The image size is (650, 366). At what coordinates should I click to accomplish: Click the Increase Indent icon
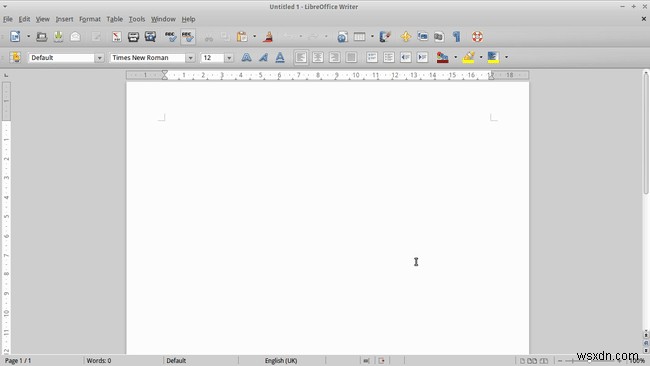422,57
